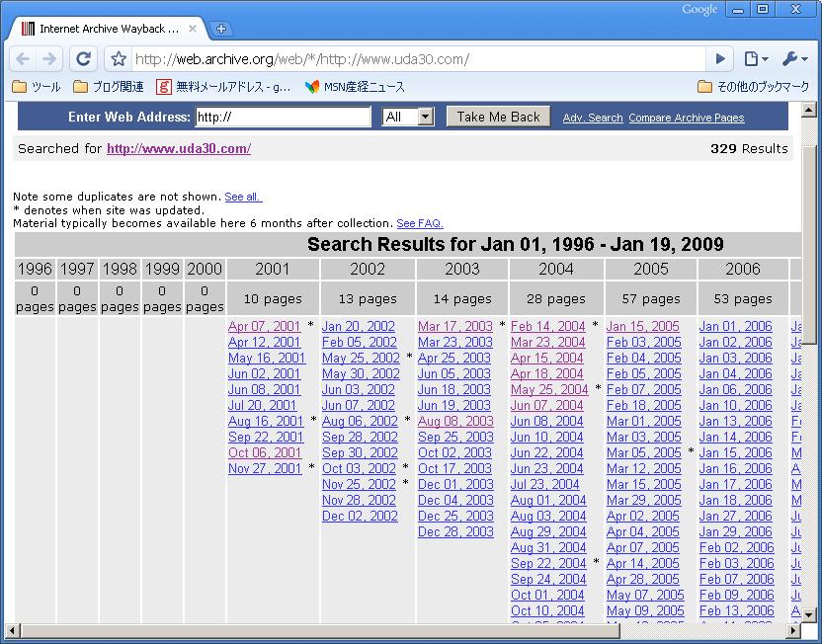This screenshot has width=822, height=644.
Task: Click the 329 Results count text
Action: [749, 149]
